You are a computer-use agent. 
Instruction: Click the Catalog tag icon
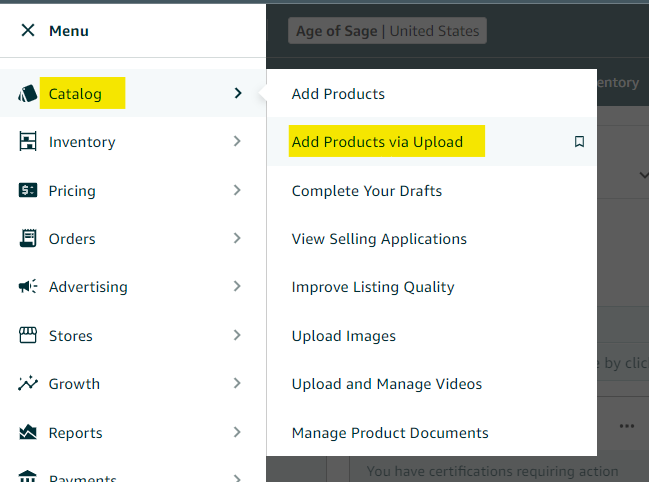click(28, 94)
